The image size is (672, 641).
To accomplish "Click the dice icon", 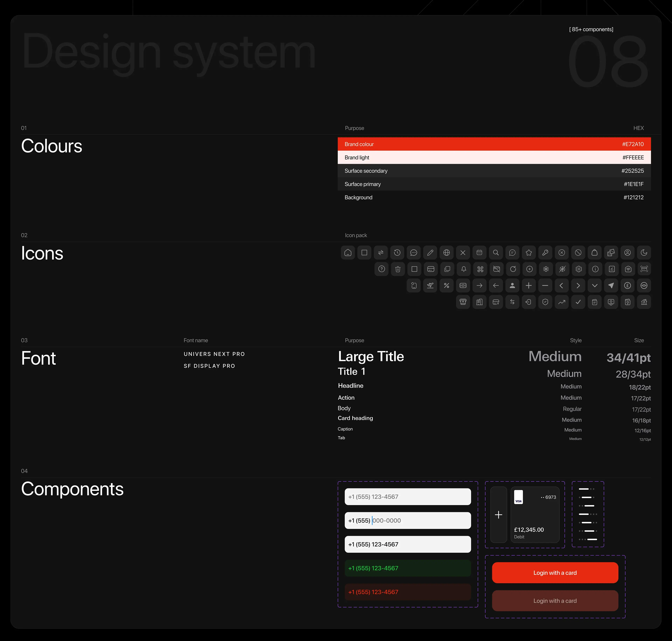I will tap(611, 253).
